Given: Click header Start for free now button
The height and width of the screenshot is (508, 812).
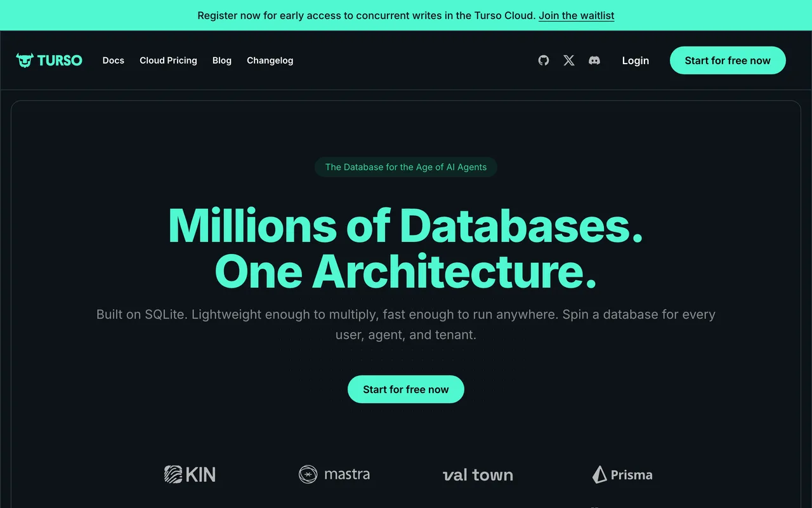Looking at the screenshot, I should (x=728, y=60).
